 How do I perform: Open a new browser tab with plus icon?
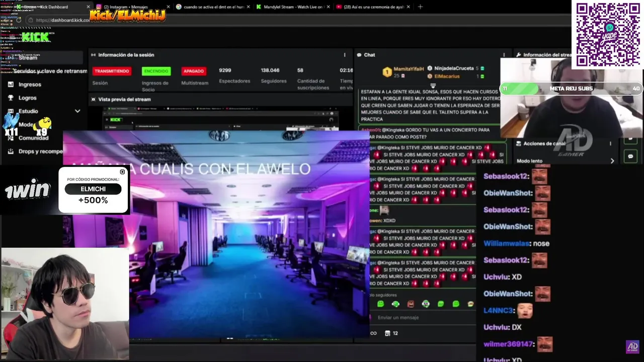(420, 7)
